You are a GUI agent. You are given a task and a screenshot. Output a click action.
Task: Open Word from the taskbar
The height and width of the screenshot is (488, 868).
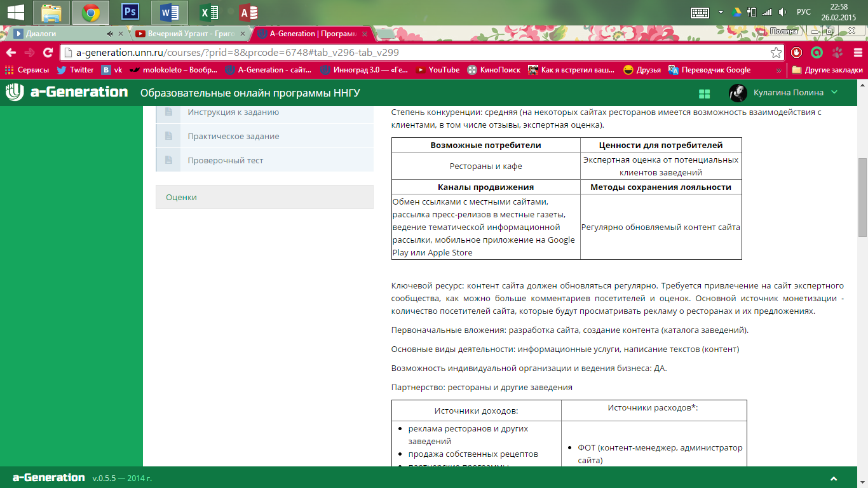coord(169,12)
